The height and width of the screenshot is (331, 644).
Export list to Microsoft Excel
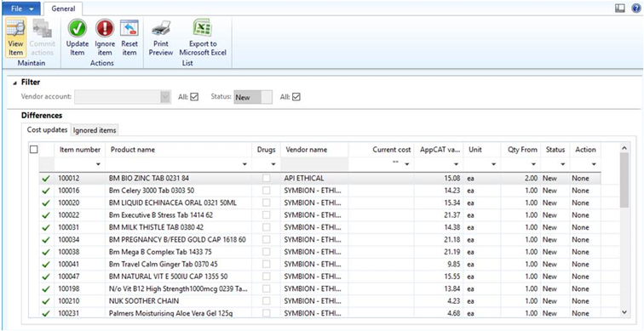pos(203,37)
